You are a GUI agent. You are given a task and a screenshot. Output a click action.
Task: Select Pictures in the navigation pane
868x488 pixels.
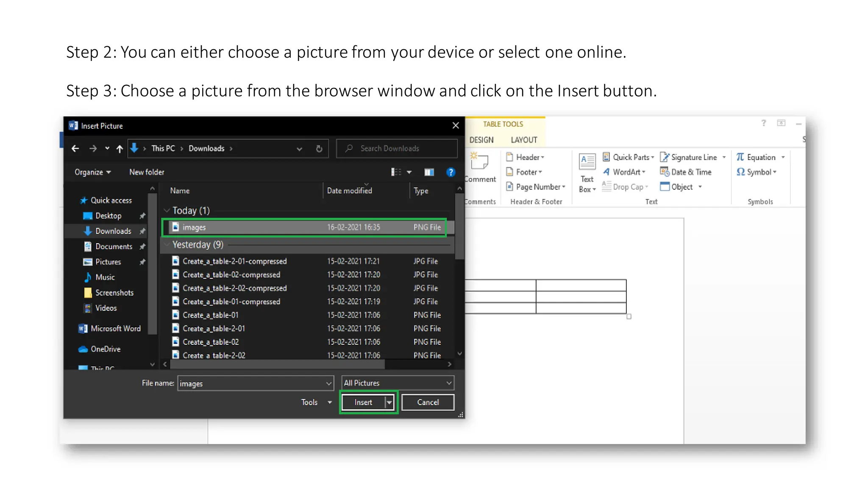tap(108, 262)
